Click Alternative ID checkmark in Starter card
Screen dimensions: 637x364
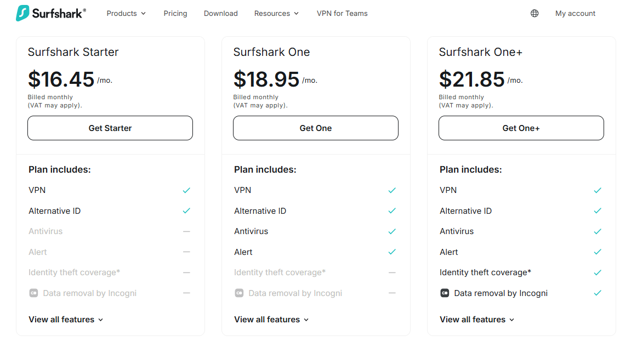point(186,211)
